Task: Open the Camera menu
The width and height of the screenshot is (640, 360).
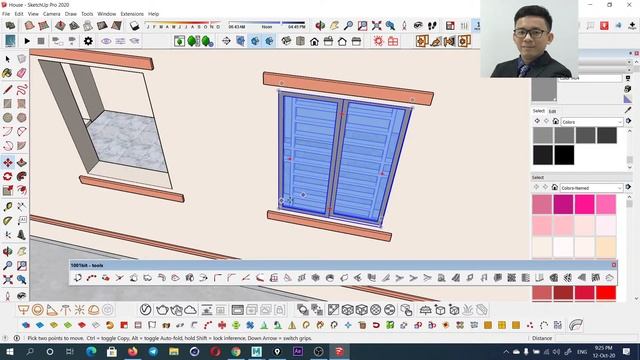Action: [51, 14]
